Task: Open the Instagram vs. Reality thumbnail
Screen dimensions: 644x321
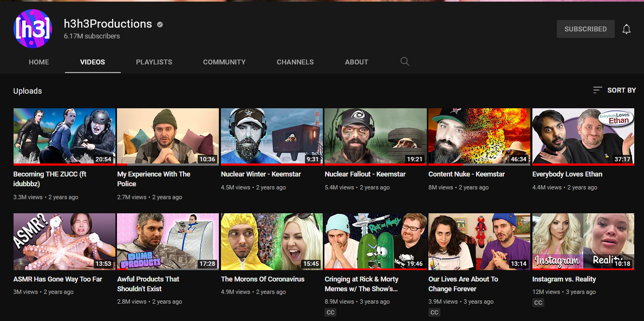Action: [x=583, y=241]
